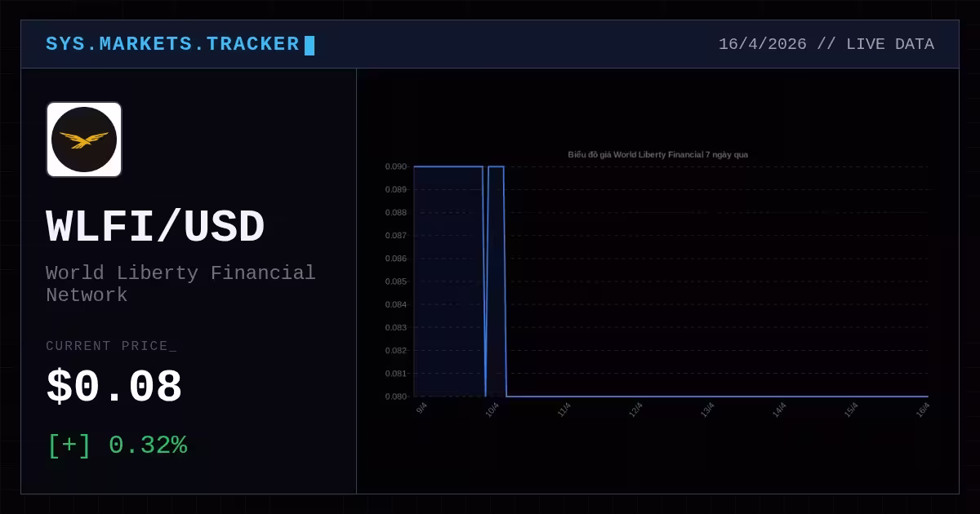Click the $0.08 price value
The width and height of the screenshot is (980, 514).
114,388
